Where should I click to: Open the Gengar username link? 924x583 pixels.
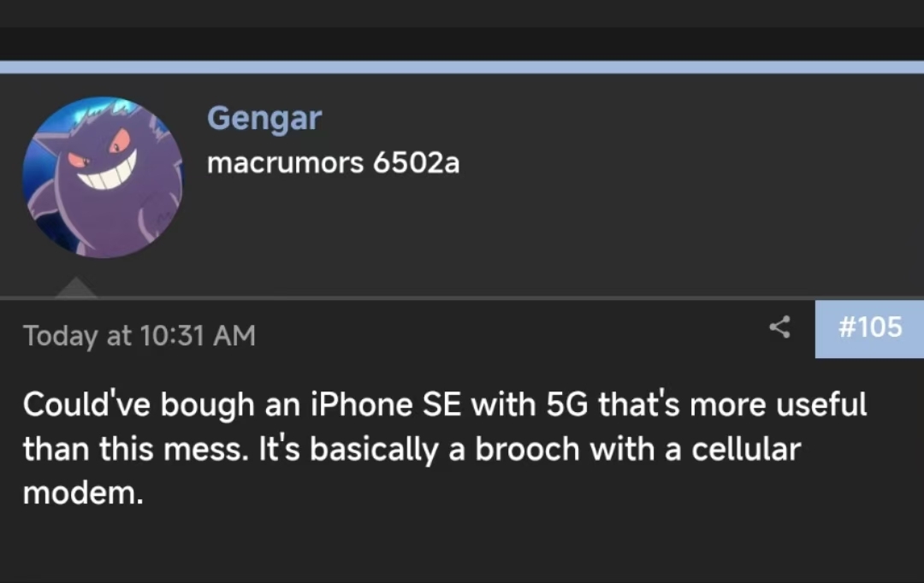click(x=264, y=117)
